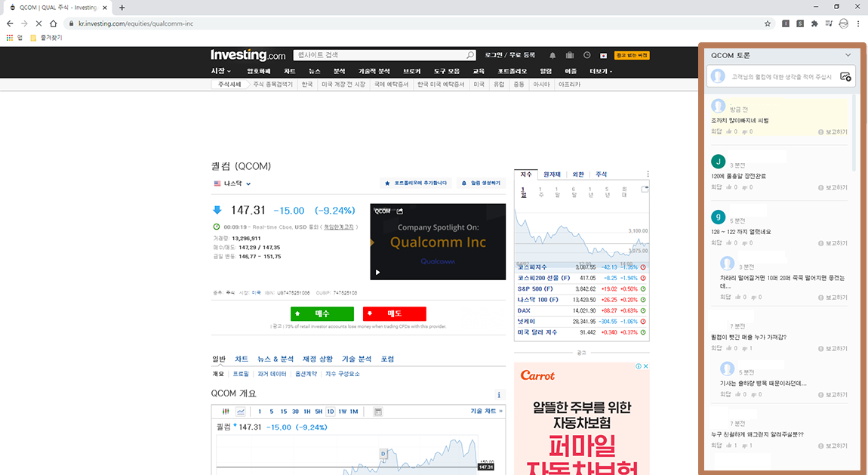Detach the index widget chart window icon

tap(645, 190)
